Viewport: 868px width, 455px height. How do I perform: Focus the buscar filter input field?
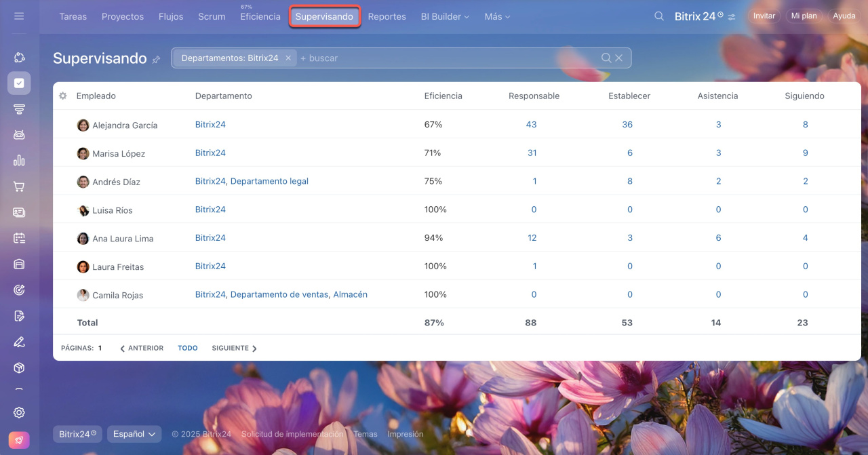[x=448, y=58]
